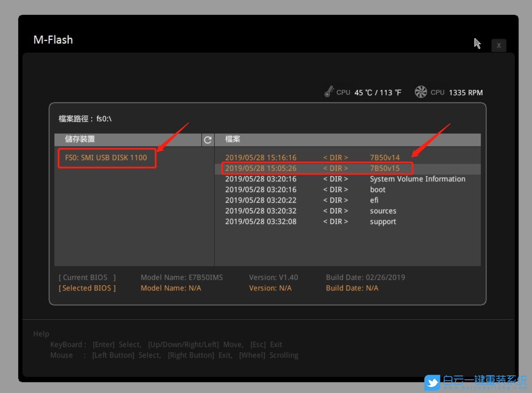Open the sources directory
Viewport: 532px width, 393px height.
coord(383,211)
